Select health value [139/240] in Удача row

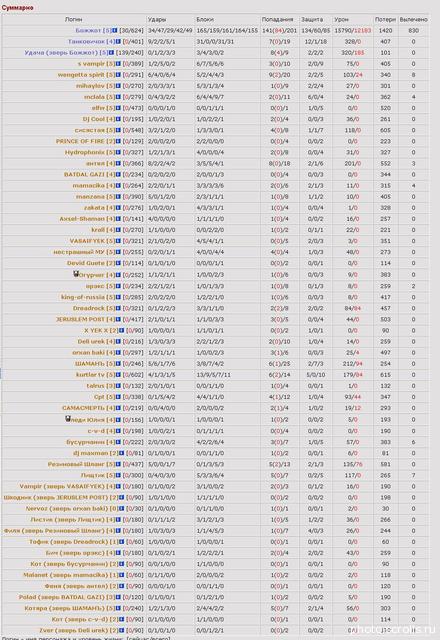tap(129, 53)
